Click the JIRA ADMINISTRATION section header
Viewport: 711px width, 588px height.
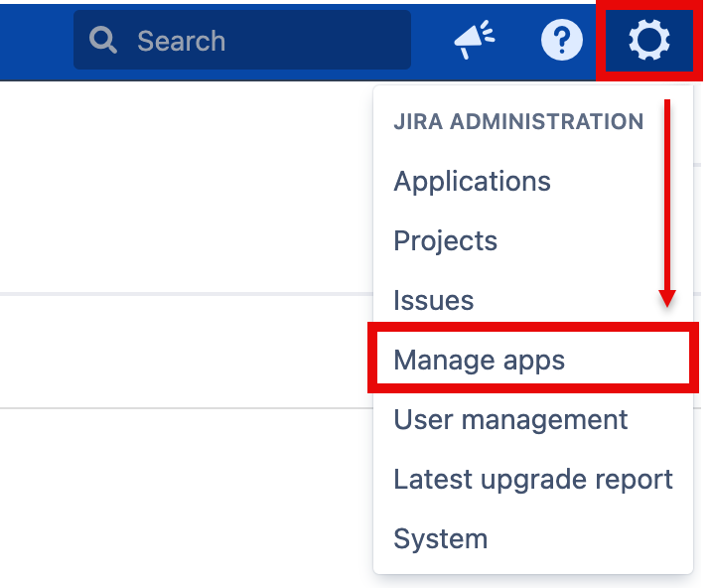click(x=518, y=122)
